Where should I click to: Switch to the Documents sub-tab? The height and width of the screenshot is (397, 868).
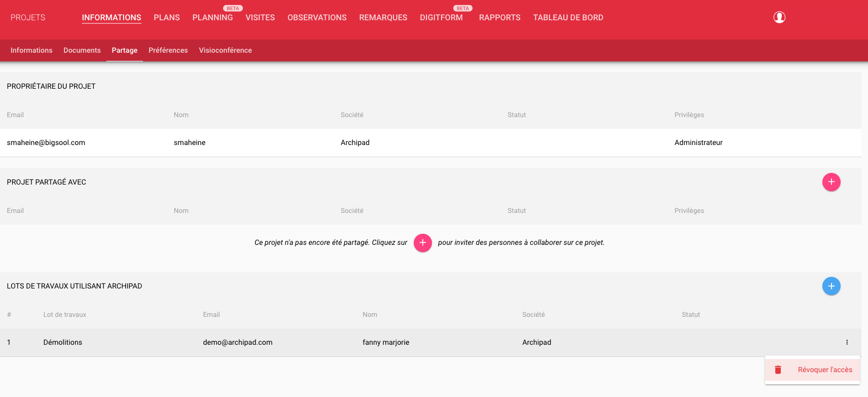pyautogui.click(x=82, y=50)
